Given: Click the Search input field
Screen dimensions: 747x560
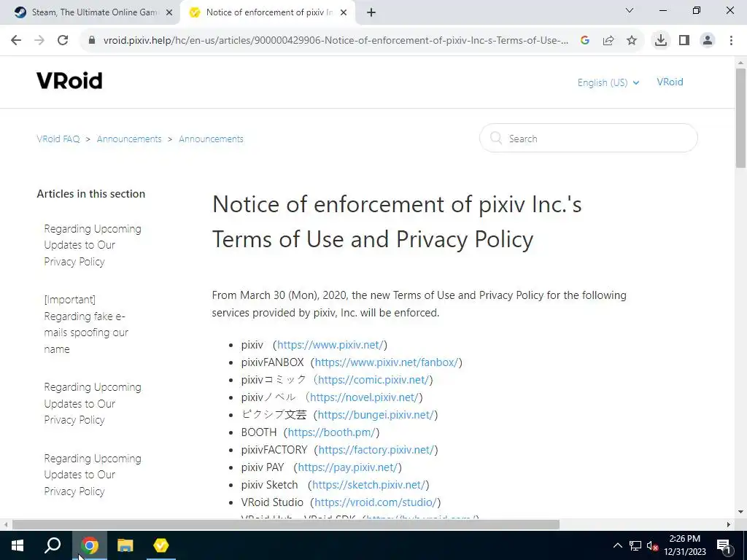Looking at the screenshot, I should click(589, 138).
